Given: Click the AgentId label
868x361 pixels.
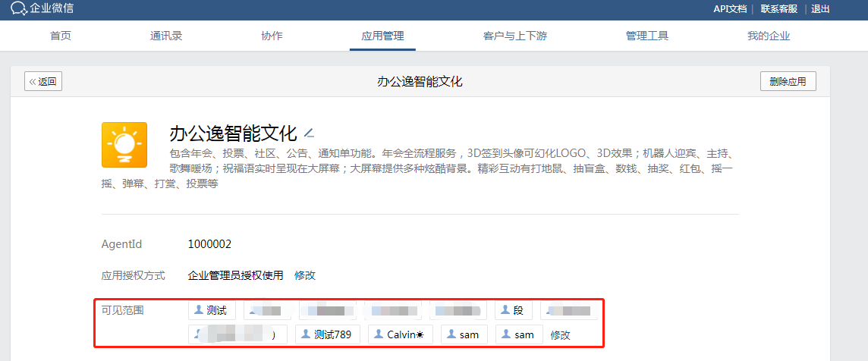Looking at the screenshot, I should click(x=122, y=244).
